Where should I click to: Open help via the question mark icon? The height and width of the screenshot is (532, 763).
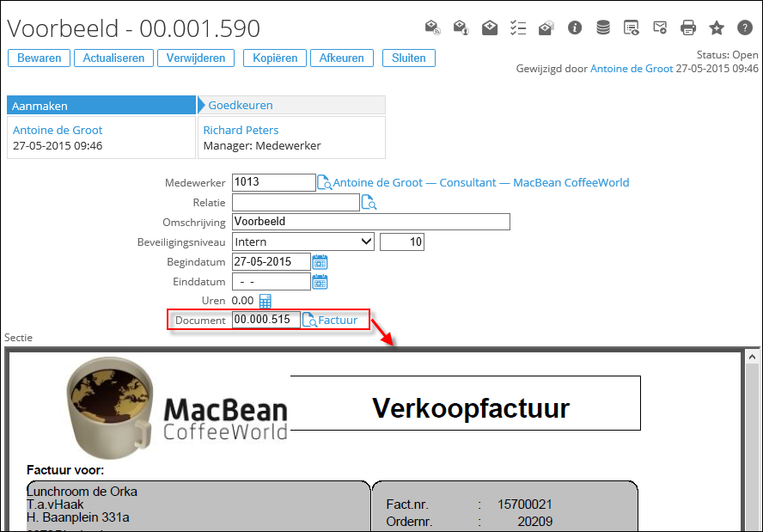coord(745,28)
